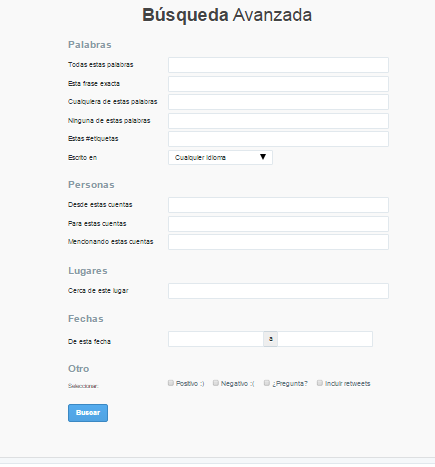Focus the 'Estas #etiquetas' input box
The image size is (435, 467).
(278, 139)
